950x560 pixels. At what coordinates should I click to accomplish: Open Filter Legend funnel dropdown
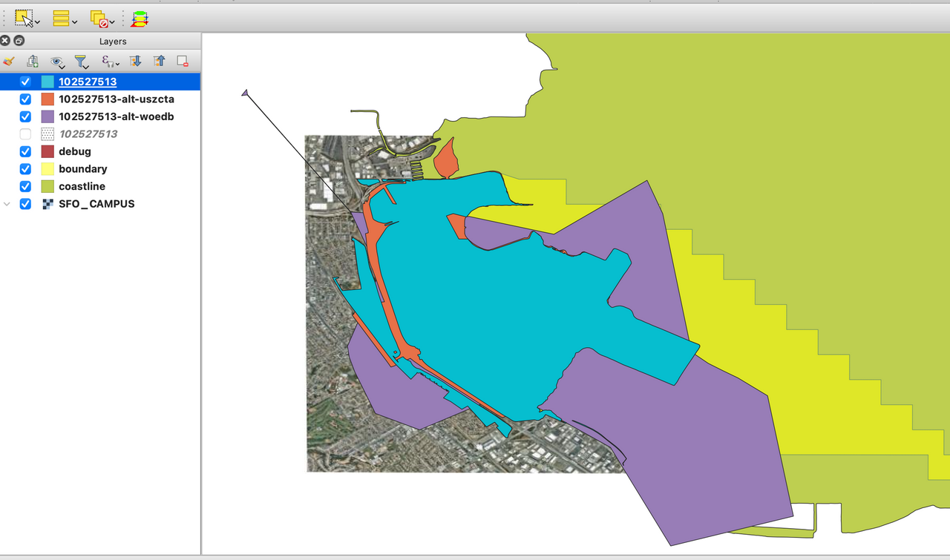(x=82, y=62)
